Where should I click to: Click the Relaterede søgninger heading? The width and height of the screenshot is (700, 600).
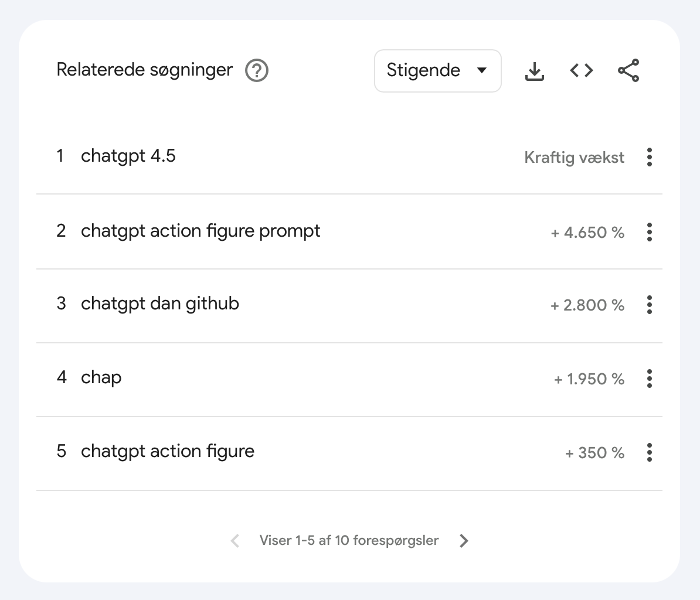[x=144, y=70]
